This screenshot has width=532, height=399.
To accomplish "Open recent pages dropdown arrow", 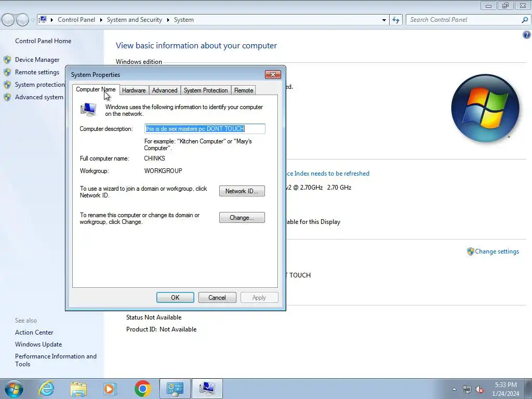I will coord(33,20).
